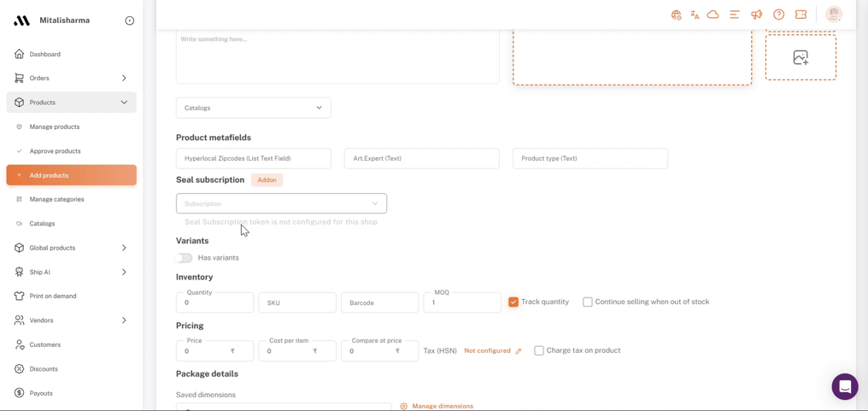Click the Barcode input field
This screenshot has width=868, height=411.
pos(379,302)
